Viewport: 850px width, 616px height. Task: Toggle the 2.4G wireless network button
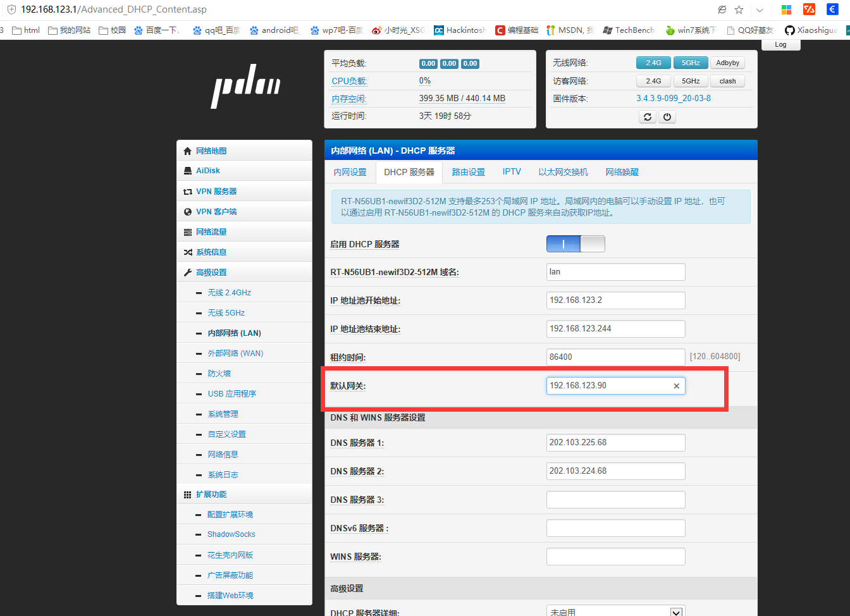653,63
